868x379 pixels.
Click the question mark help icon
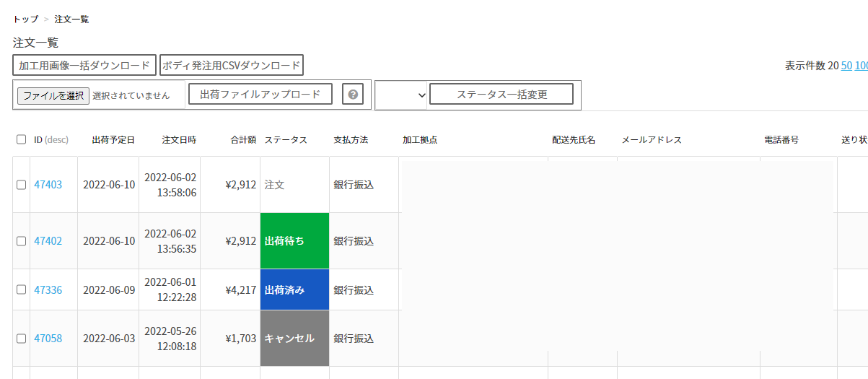(352, 95)
